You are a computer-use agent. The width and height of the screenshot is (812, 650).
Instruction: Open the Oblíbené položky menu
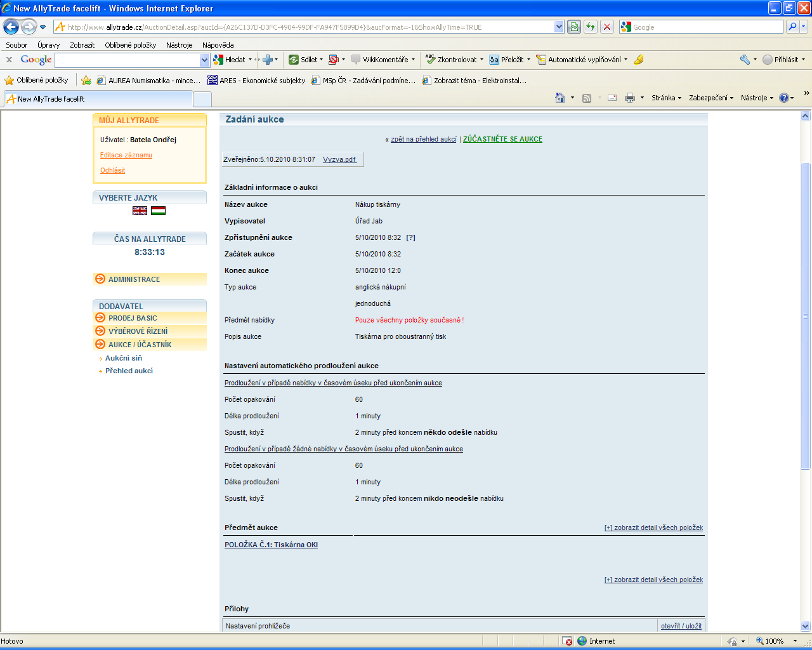pos(131,45)
